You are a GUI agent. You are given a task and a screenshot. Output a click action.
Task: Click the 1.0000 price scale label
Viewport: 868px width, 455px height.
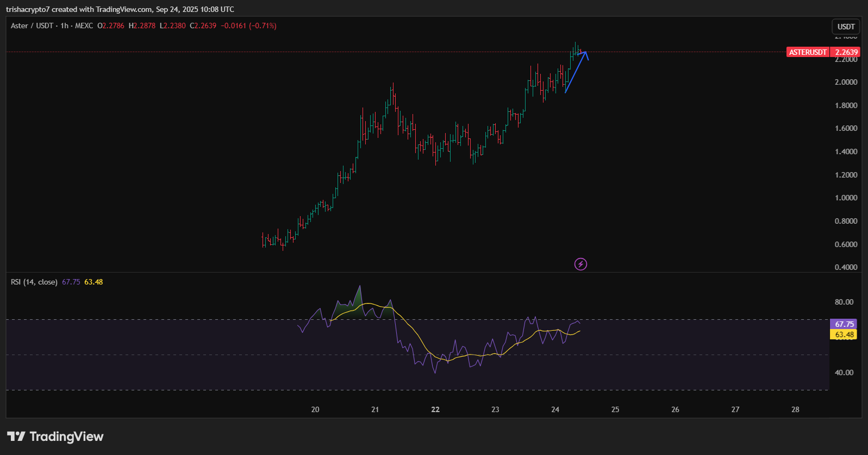846,198
